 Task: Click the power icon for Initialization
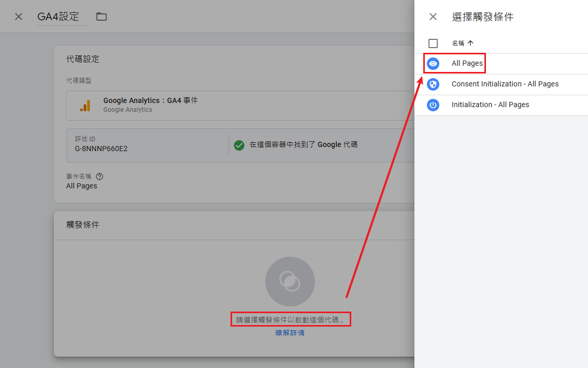(433, 105)
